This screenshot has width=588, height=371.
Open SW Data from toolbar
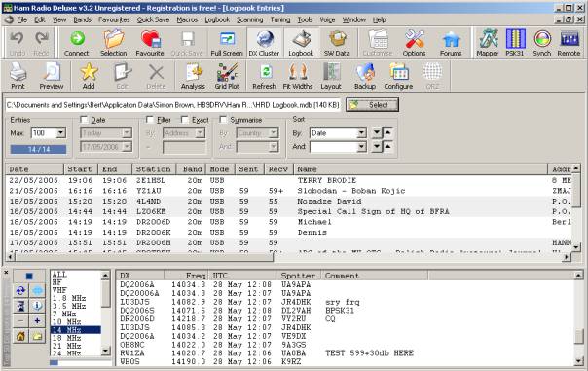click(x=337, y=44)
